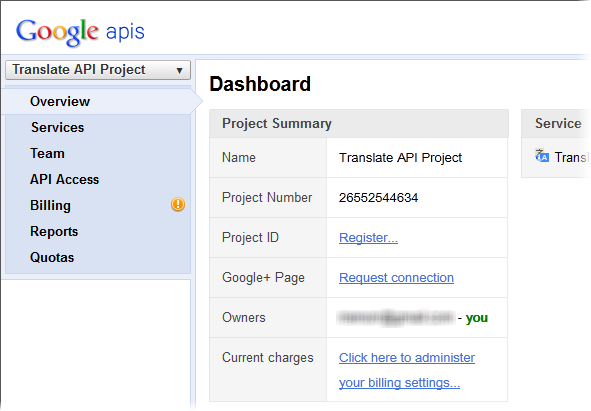Click the 'Project Number' row label

click(x=267, y=198)
